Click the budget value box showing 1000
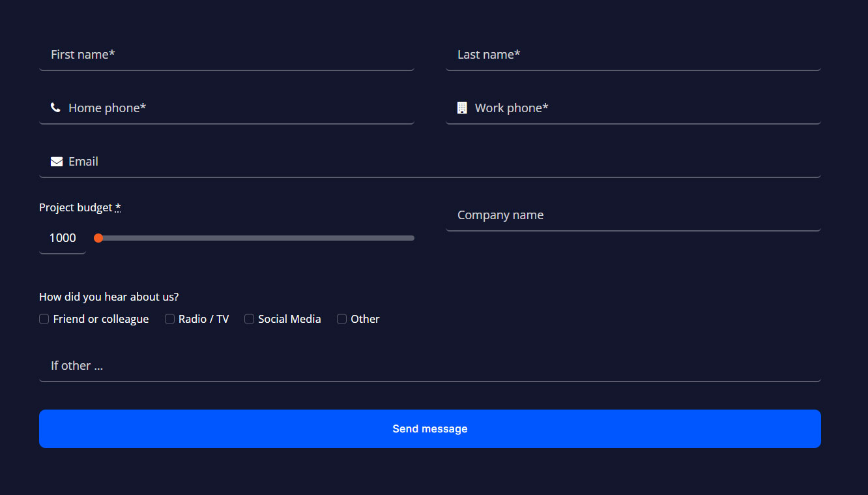868x495 pixels. (x=63, y=238)
